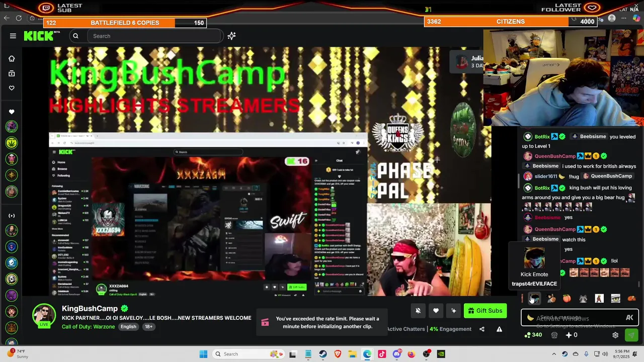Click the second heart icon in left sidebar
The height and width of the screenshot is (362, 644).
(12, 112)
